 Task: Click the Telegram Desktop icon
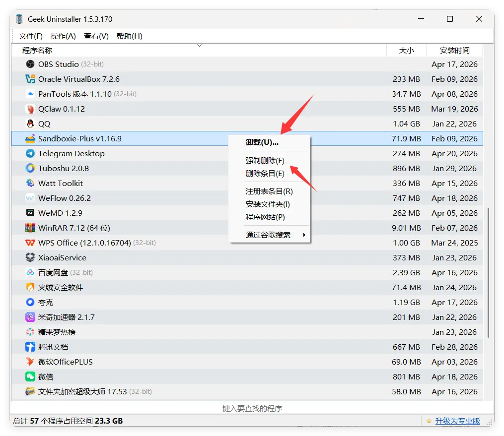click(30, 153)
